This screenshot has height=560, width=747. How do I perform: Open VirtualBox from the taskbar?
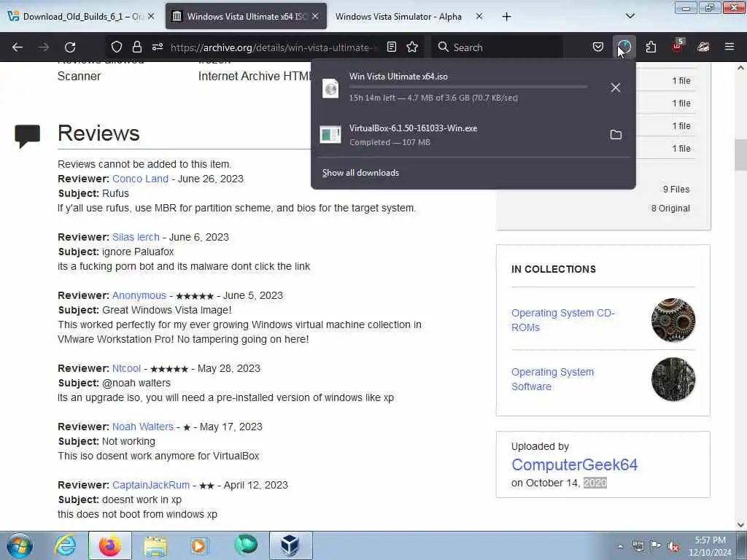290,545
